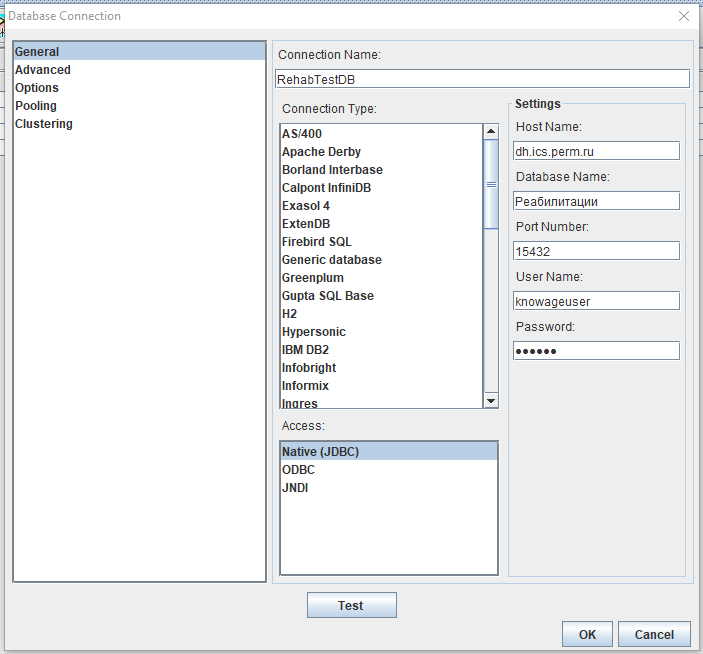Choose Informix connection type

(382, 385)
